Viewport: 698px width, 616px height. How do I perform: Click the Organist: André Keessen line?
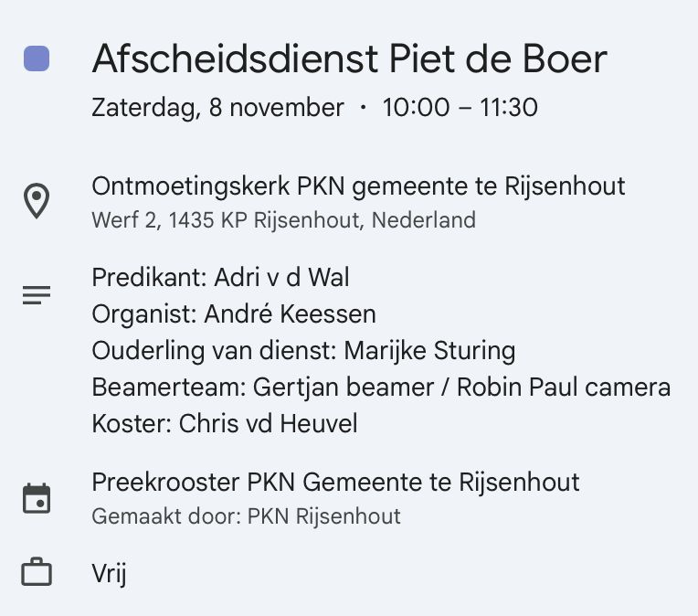[x=233, y=314]
